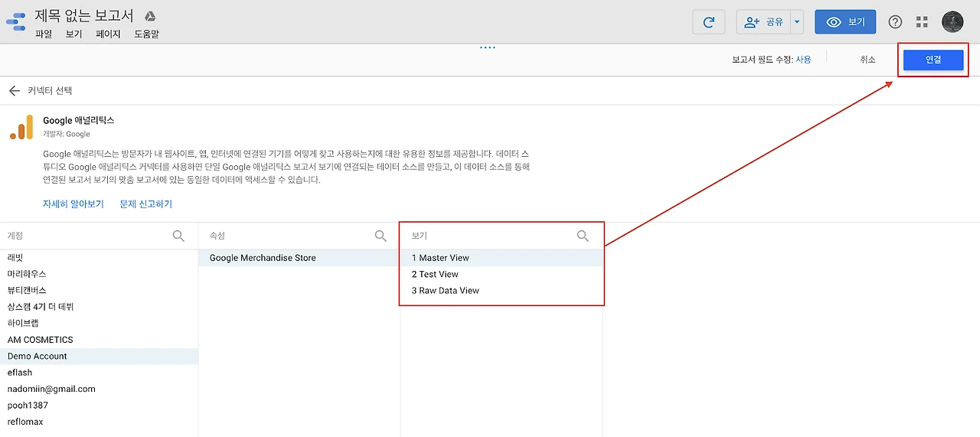Open the 자세히 알아보기 link
This screenshot has height=437, width=980.
tap(73, 204)
